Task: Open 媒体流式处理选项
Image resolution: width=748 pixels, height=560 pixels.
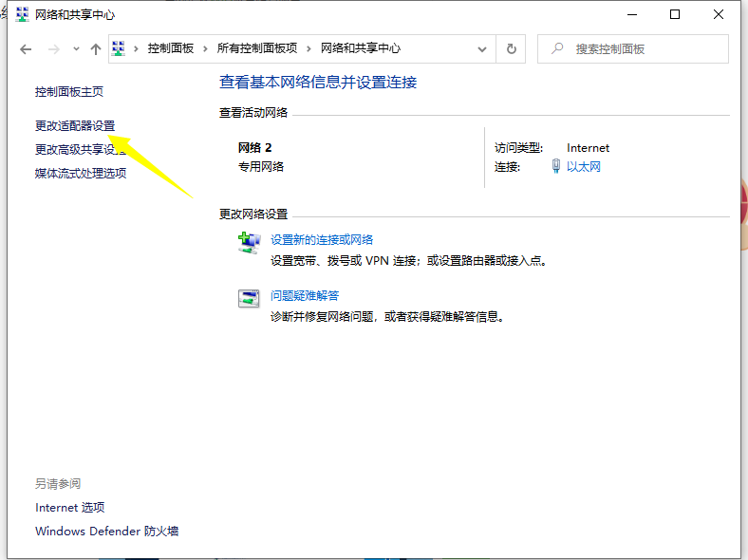Action: click(81, 173)
